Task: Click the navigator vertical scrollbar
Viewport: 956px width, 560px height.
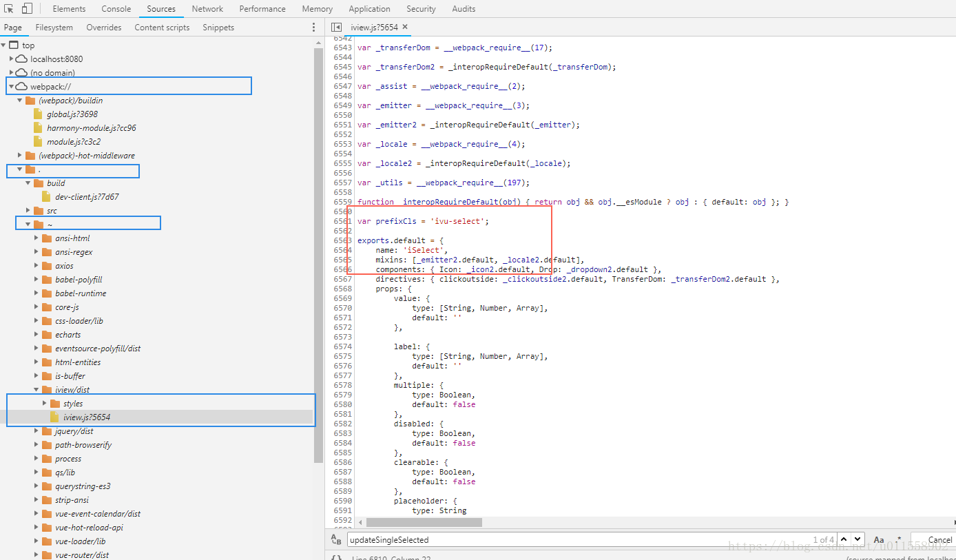Action: [318, 256]
